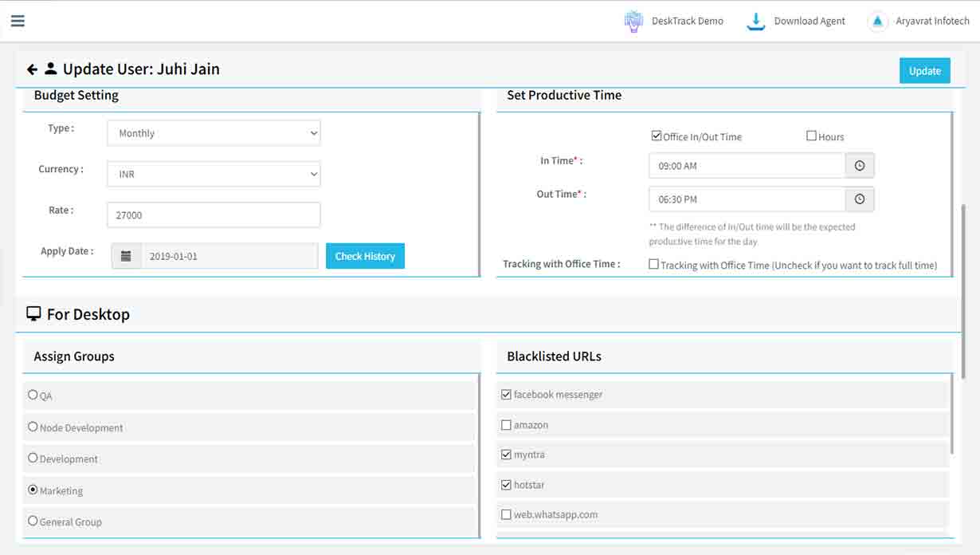Open the Currency dropdown
Image resolution: width=980 pixels, height=555 pixels.
tap(213, 173)
